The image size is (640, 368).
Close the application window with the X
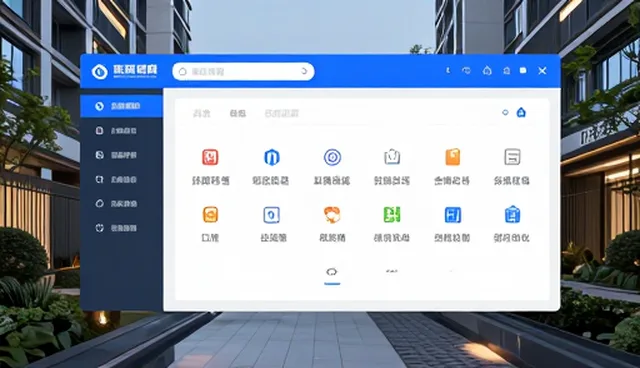[x=542, y=71]
